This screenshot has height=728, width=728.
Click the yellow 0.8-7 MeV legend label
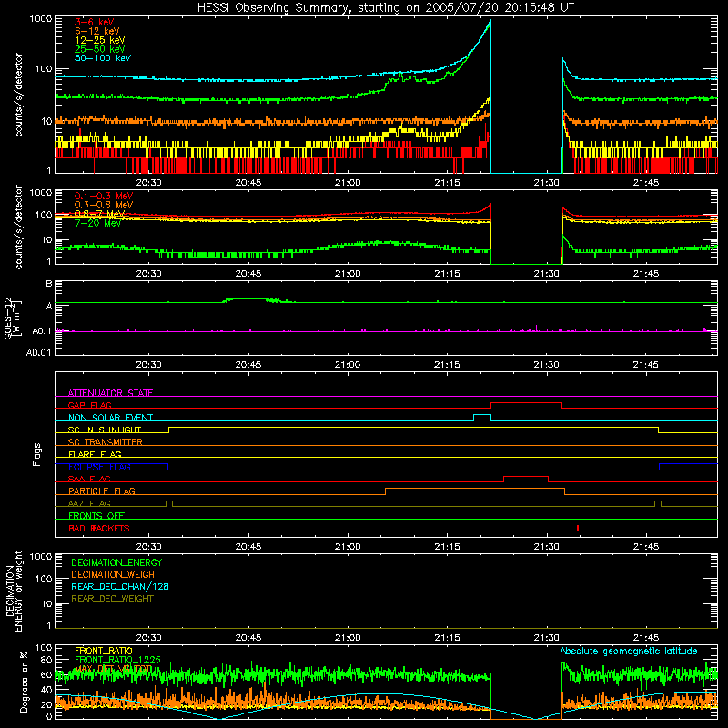100,214
